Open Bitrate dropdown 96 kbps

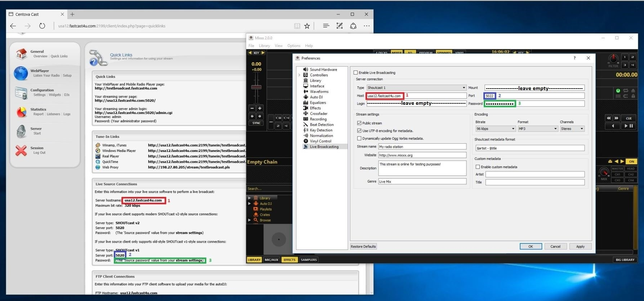click(496, 129)
